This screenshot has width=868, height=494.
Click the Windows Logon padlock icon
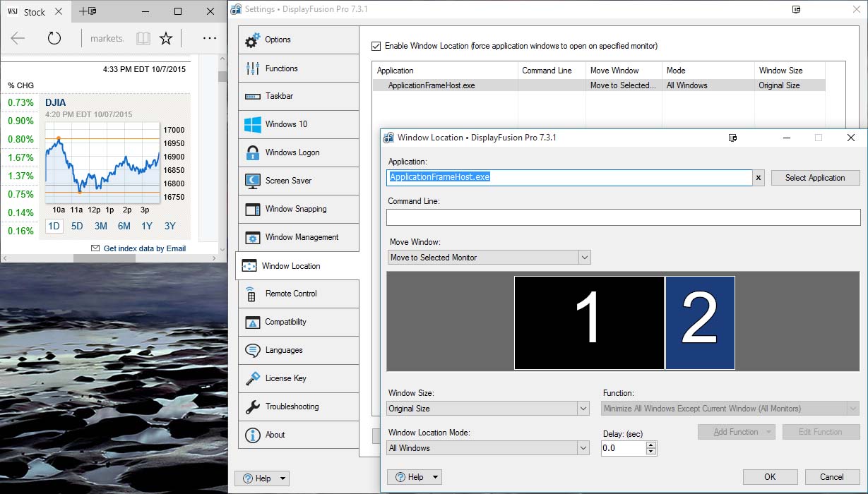252,153
